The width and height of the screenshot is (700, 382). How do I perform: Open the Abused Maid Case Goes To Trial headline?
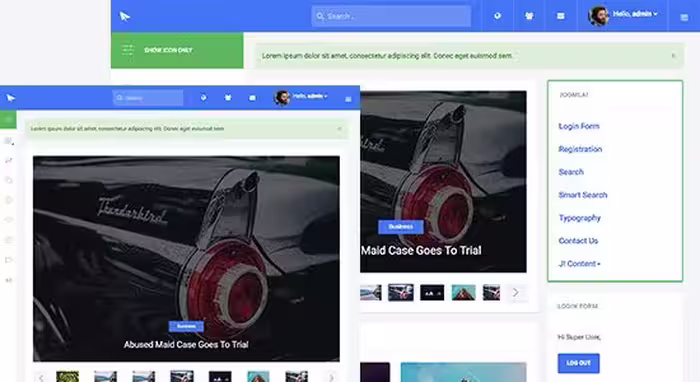click(186, 345)
